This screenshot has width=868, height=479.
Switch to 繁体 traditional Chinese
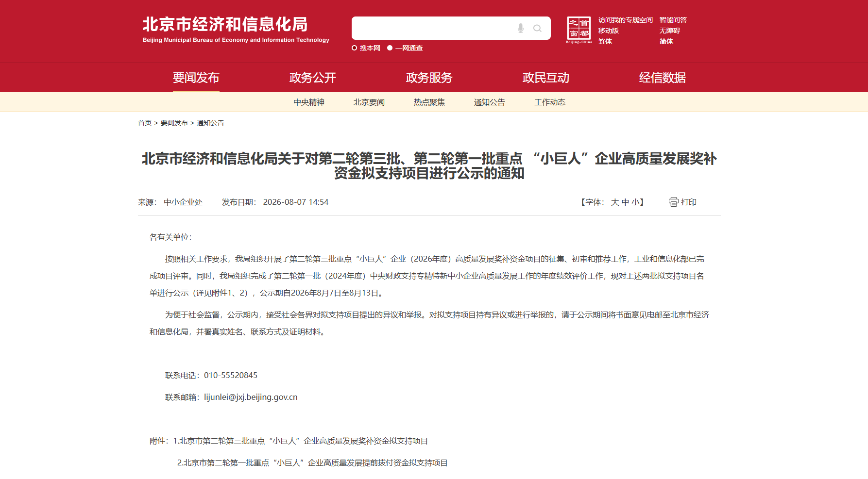click(x=605, y=41)
